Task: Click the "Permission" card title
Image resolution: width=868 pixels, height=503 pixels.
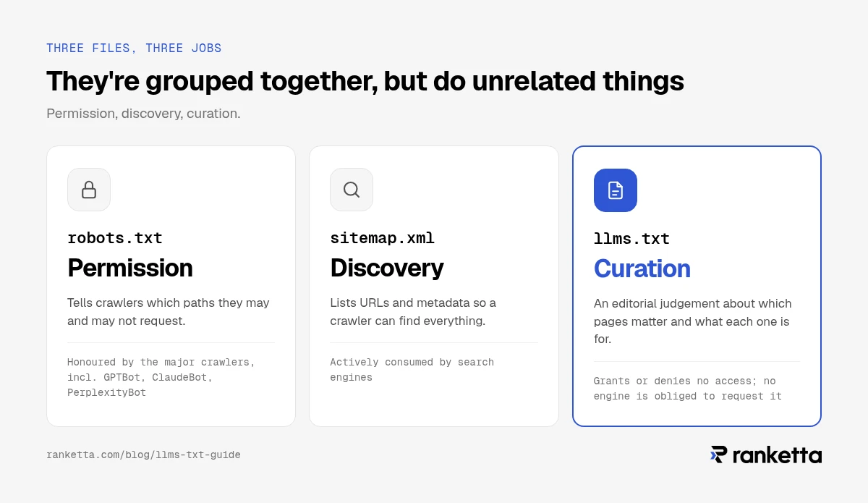Action: [x=130, y=268]
